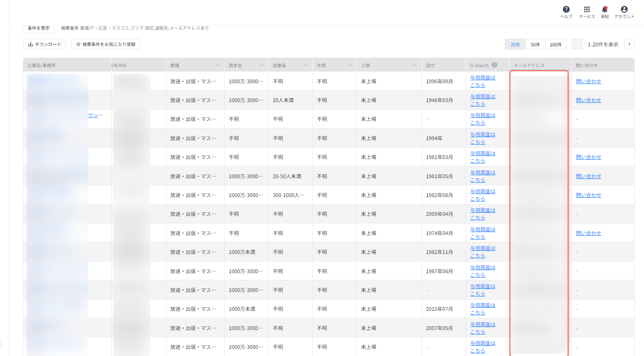644x356 pixels.
Task: Open 与信調査はこちら link for 1948年03月 row
Action: click(483, 100)
